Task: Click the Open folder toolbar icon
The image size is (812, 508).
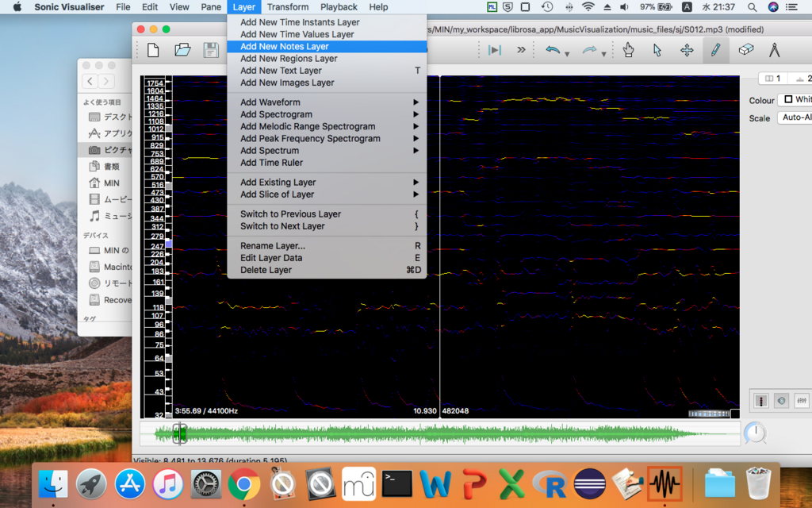Action: tap(182, 50)
